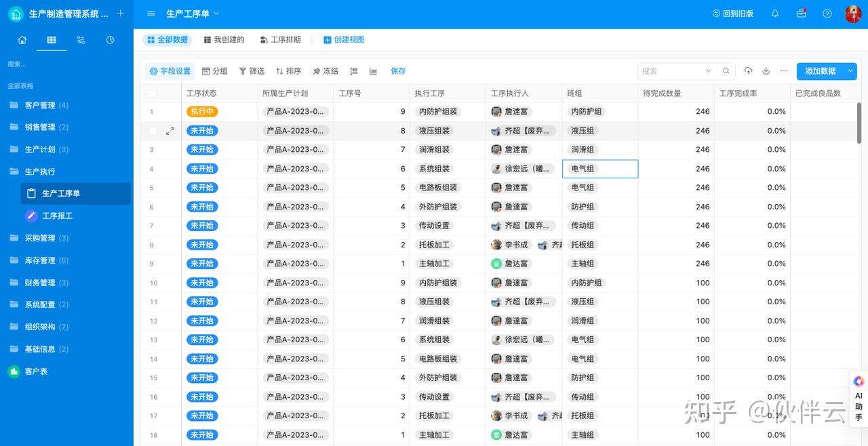Switch to the 我创建的 tab
Image resolution: width=868 pixels, height=446 pixels.
pos(224,39)
